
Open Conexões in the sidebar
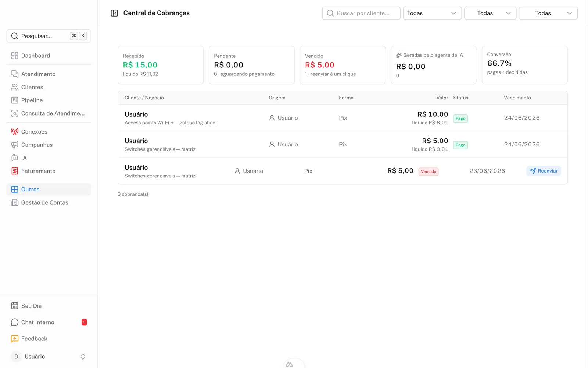[x=49, y=132]
